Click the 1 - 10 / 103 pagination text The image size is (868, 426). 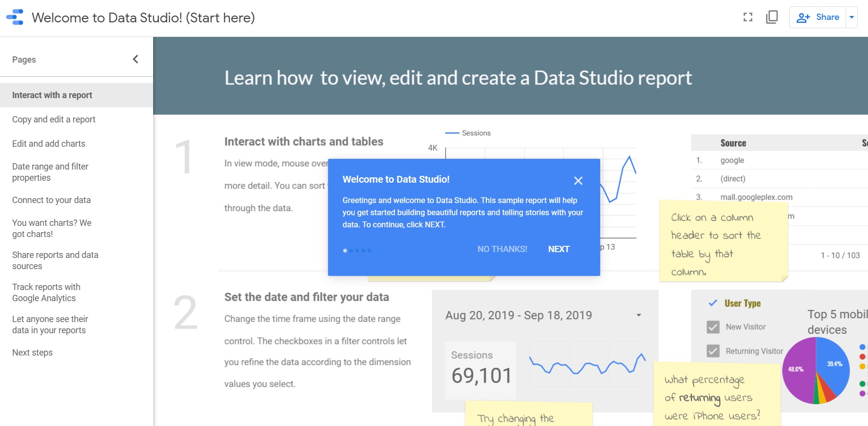click(840, 256)
